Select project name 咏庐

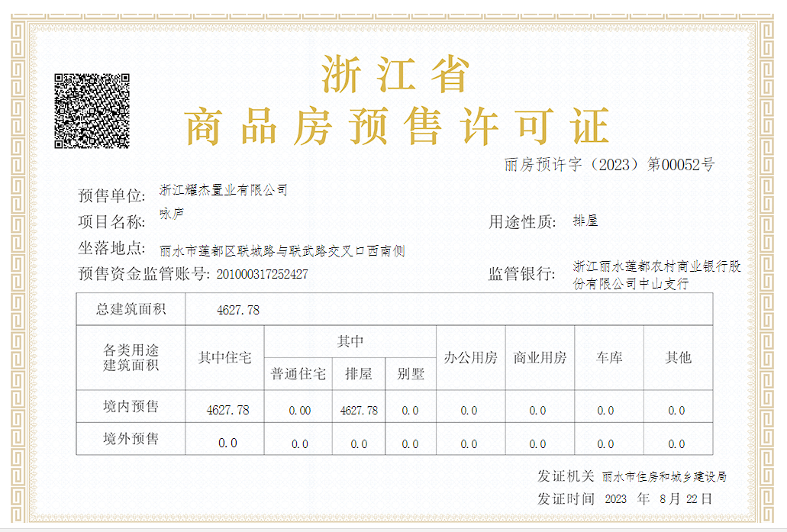coord(172,214)
